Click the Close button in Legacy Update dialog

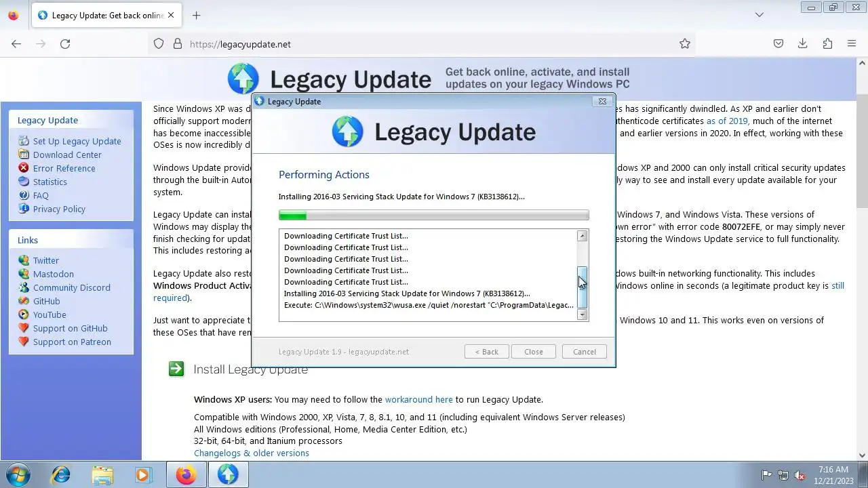point(534,352)
